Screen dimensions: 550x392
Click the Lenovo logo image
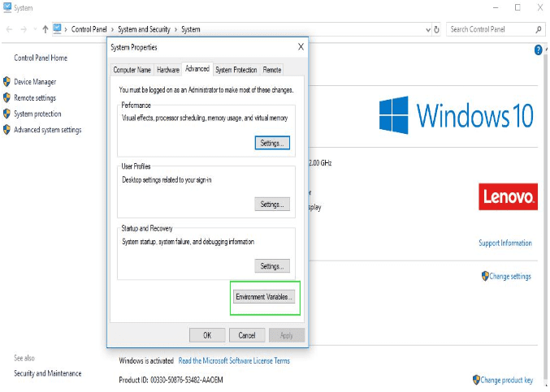click(x=508, y=196)
